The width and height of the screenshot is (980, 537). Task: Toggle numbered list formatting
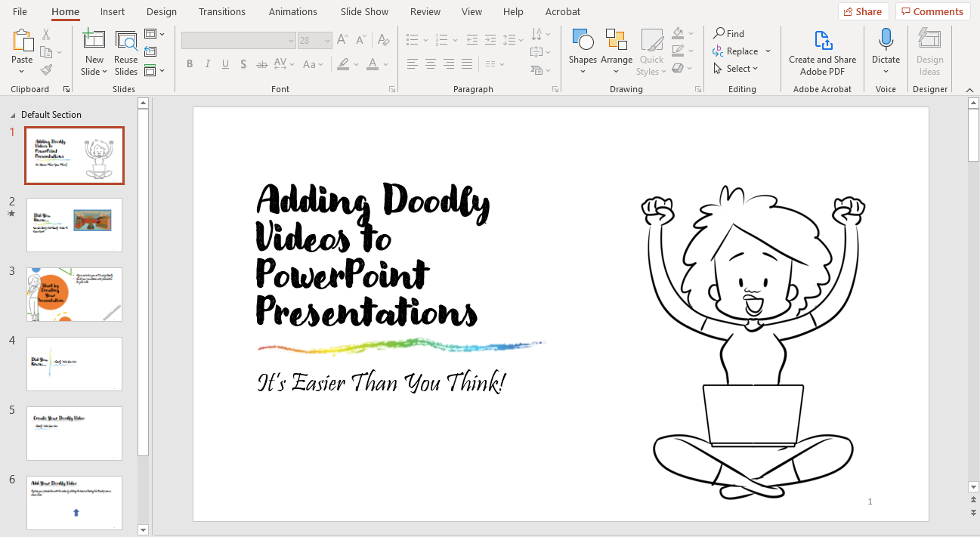(x=442, y=40)
